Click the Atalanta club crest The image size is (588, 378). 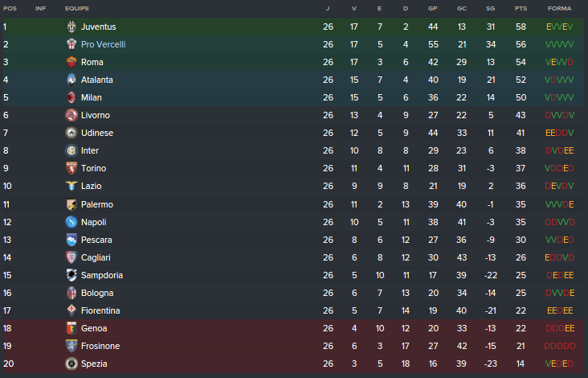click(71, 80)
